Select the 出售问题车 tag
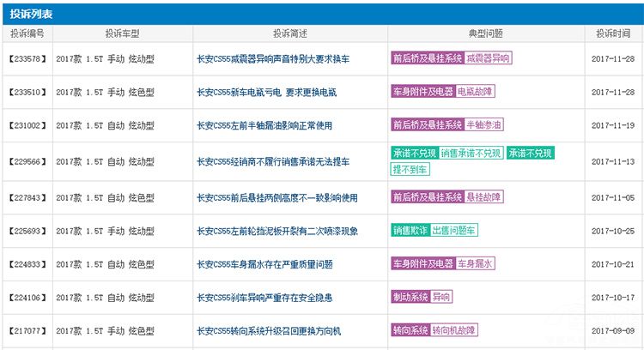 pos(454,231)
